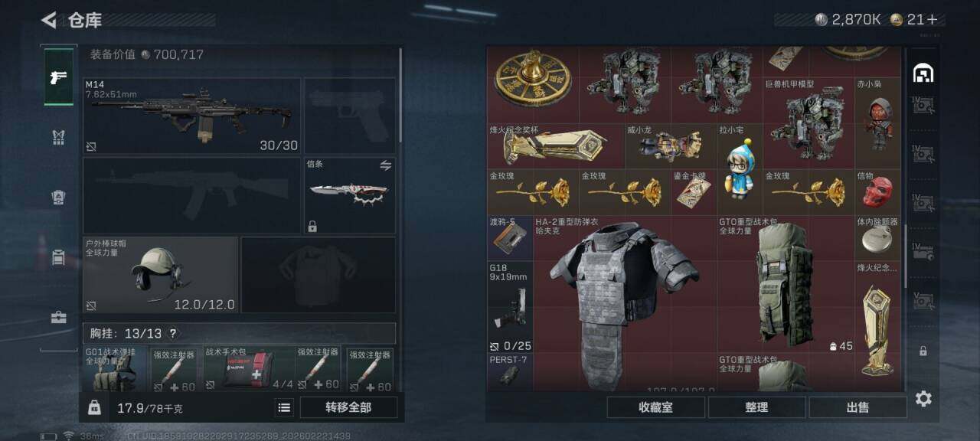Open the 出售 sell menu
Image resolution: width=980 pixels, height=441 pixels.
click(857, 407)
